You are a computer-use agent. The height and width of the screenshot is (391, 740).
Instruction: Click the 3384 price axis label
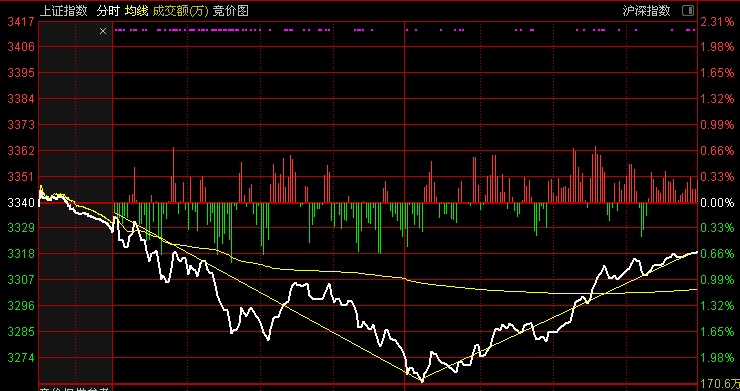point(21,99)
